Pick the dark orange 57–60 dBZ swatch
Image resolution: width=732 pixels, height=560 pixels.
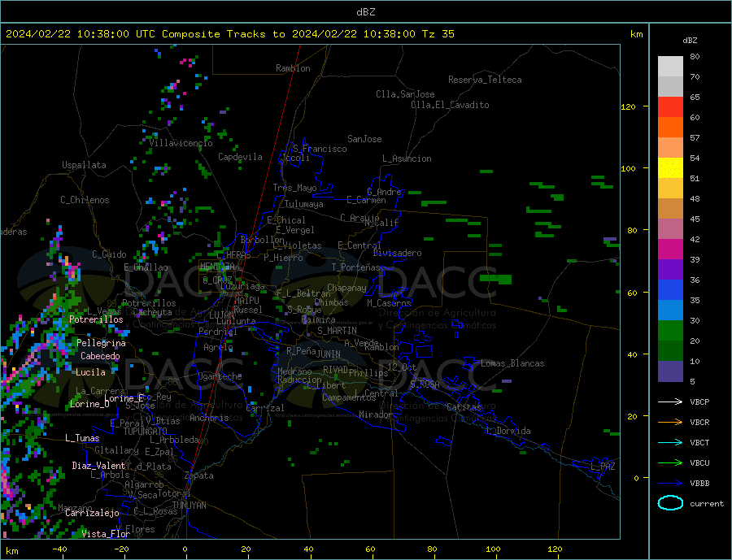pyautogui.click(x=670, y=128)
